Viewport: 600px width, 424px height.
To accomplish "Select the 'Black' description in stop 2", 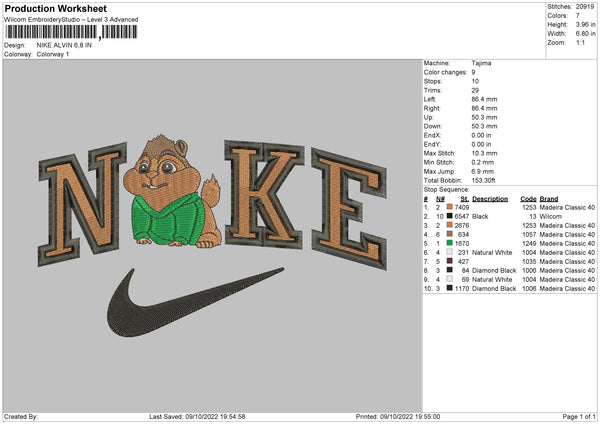I will click(480, 216).
